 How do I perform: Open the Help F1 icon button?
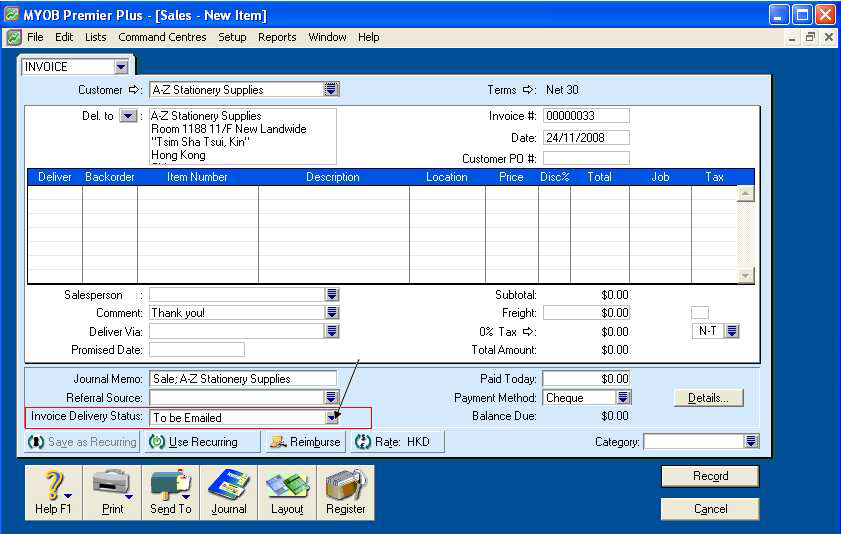54,492
